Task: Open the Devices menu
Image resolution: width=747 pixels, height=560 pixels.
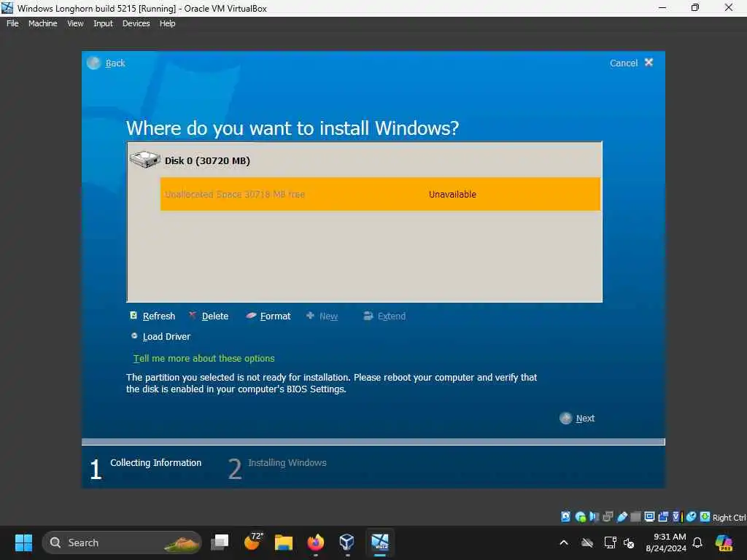Action: [x=136, y=23]
